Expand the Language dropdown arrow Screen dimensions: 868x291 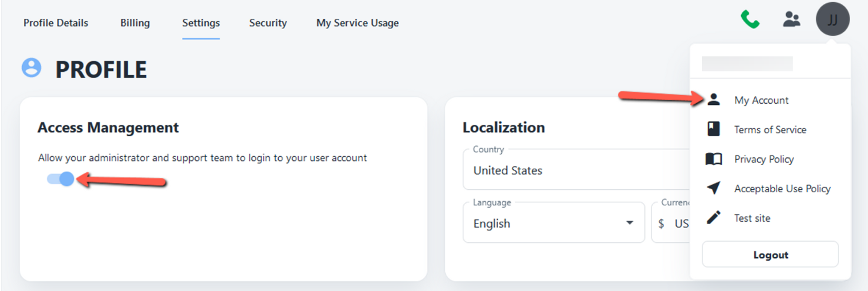click(x=629, y=223)
